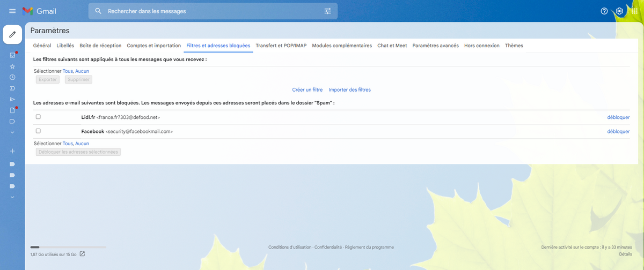644x270 pixels.
Task: Go to the Inbox sidebar icon
Action: (12, 55)
